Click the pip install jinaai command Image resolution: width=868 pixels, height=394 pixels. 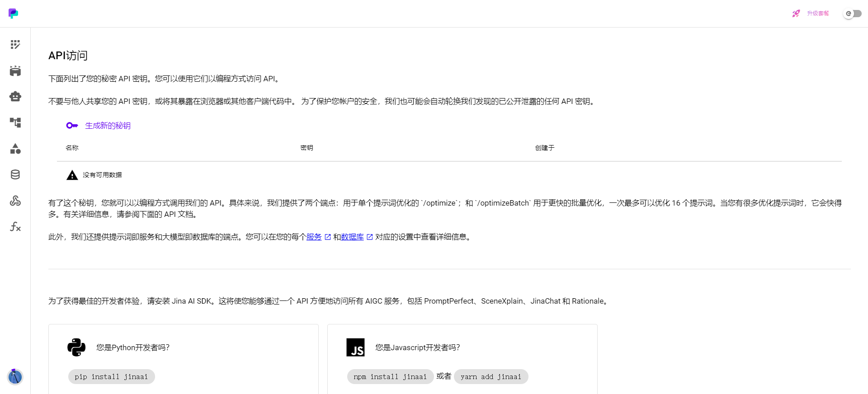[111, 377]
